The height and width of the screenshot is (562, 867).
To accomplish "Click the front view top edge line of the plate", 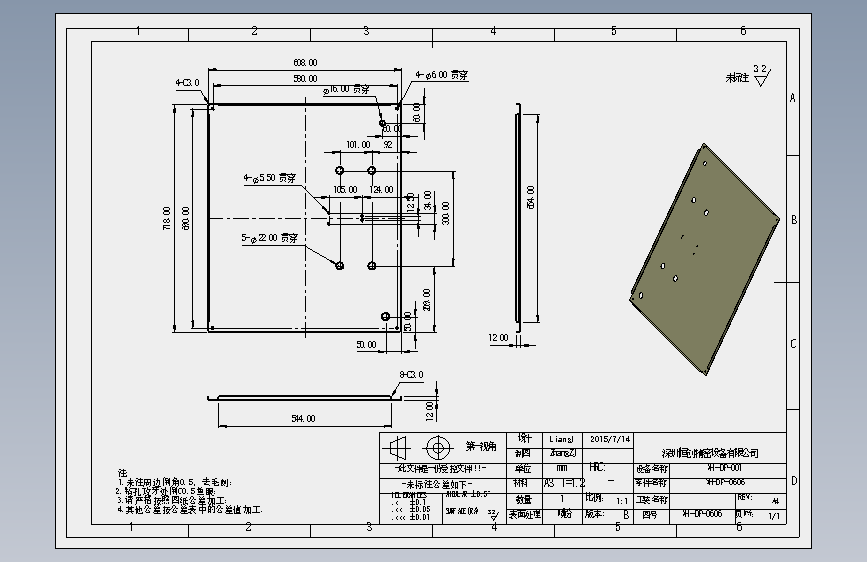I will (x=304, y=104).
